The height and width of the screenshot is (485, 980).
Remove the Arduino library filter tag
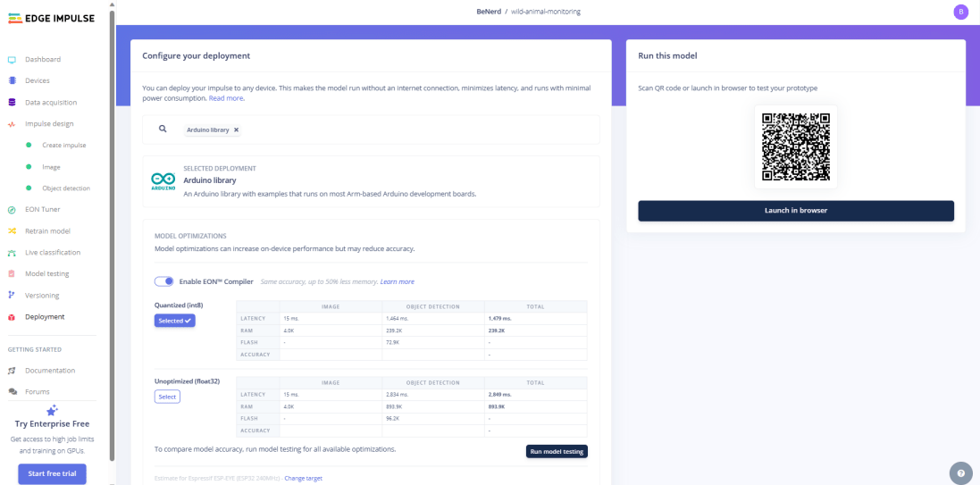point(236,130)
